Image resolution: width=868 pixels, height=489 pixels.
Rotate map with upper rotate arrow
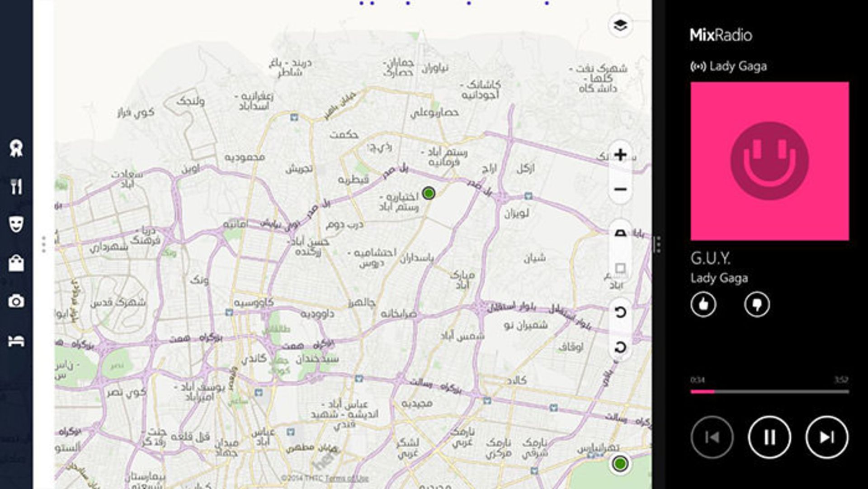pyautogui.click(x=620, y=312)
